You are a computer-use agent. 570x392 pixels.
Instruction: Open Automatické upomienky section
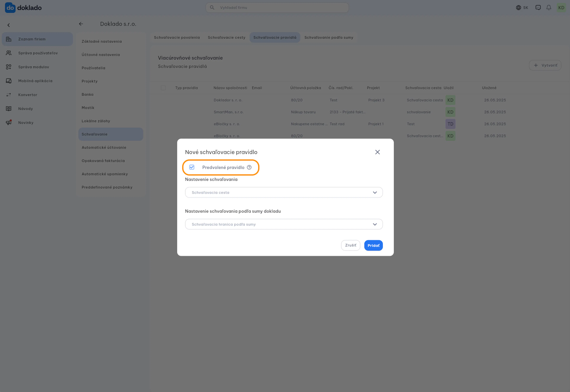coord(111,174)
